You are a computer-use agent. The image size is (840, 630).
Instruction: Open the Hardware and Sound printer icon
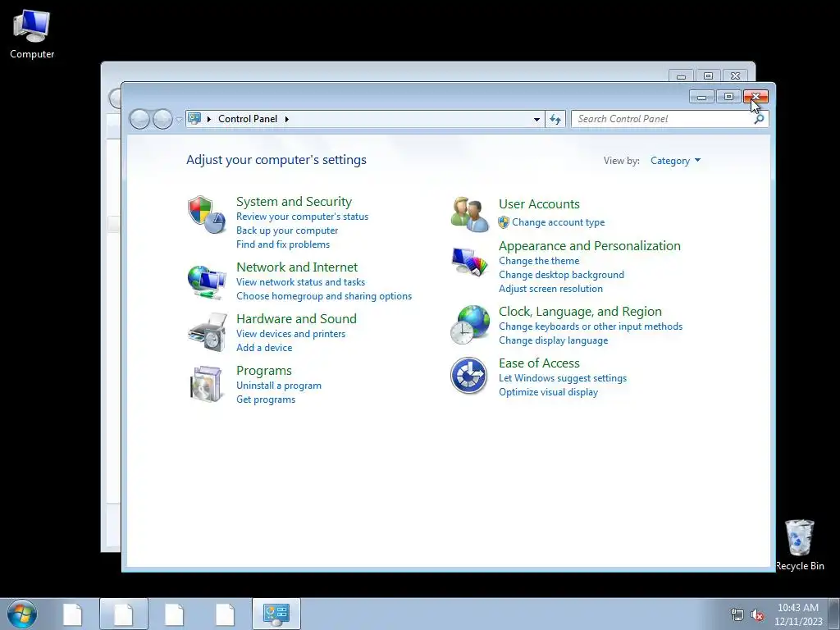pyautogui.click(x=208, y=332)
